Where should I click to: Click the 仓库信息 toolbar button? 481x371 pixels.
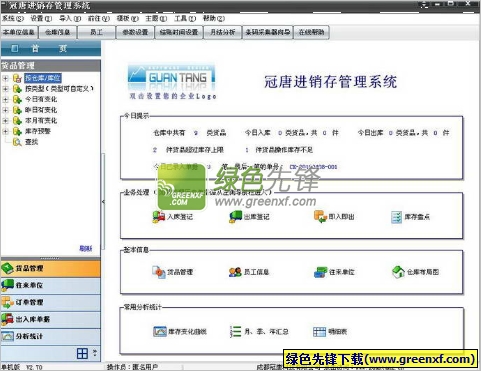[x=58, y=32]
